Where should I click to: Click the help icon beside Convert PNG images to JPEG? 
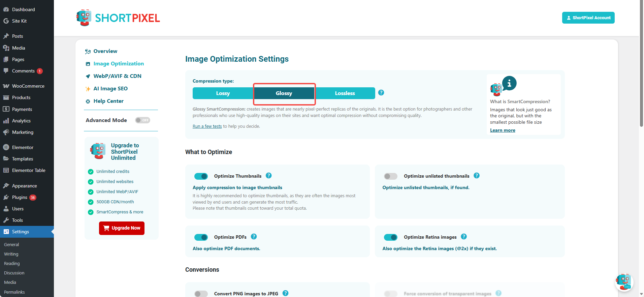point(286,293)
